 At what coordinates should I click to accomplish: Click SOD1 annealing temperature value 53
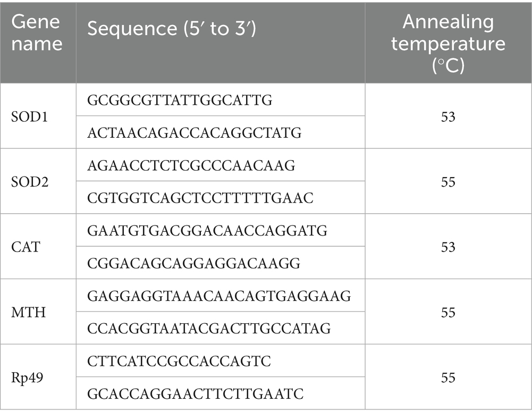[448, 116]
